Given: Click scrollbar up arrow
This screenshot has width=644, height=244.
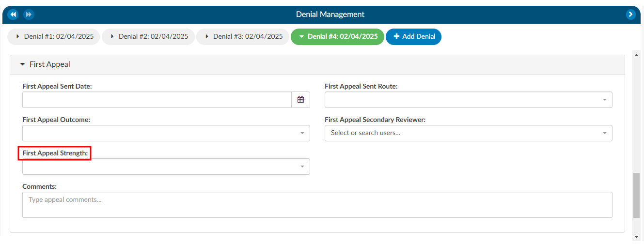Looking at the screenshot, I should click(x=637, y=53).
